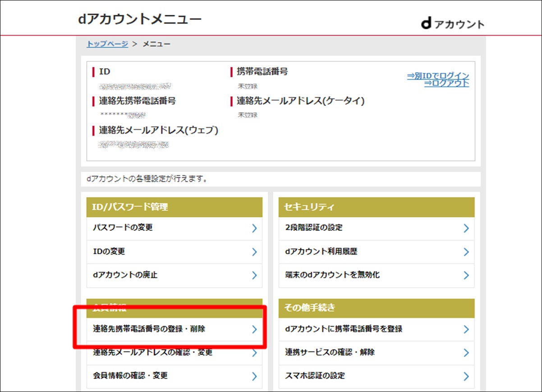Click the セキュリティ section header

(377, 207)
